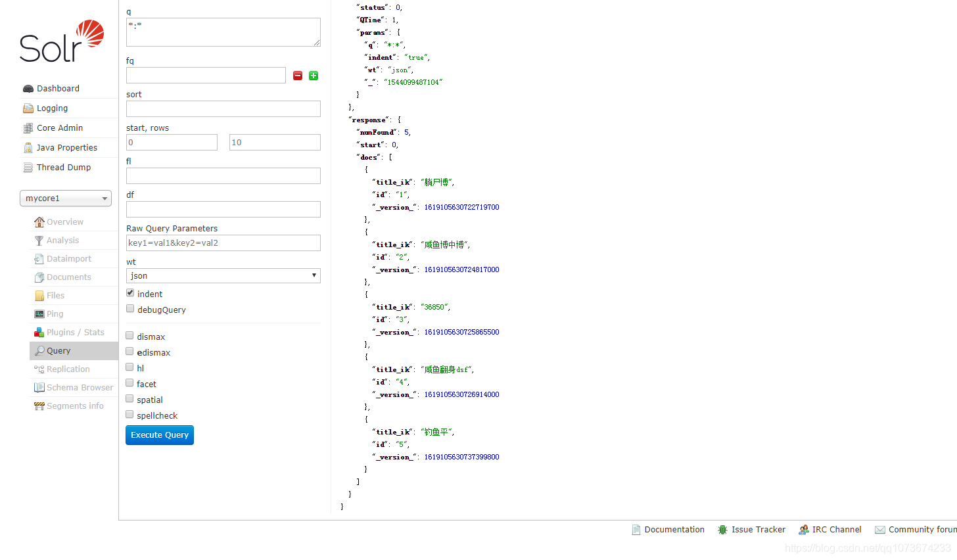Image resolution: width=957 pixels, height=560 pixels.
Task: Open version link 1619105630724817000
Action: [461, 269]
